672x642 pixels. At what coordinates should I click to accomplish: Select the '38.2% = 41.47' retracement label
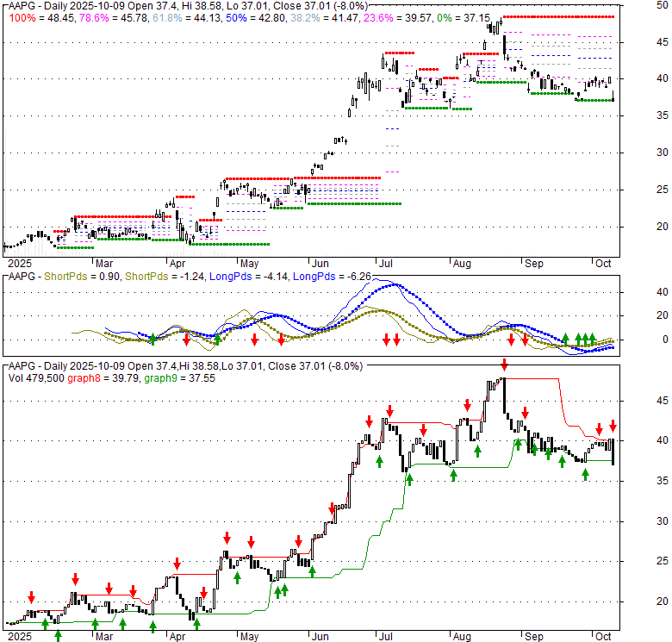[x=324, y=18]
